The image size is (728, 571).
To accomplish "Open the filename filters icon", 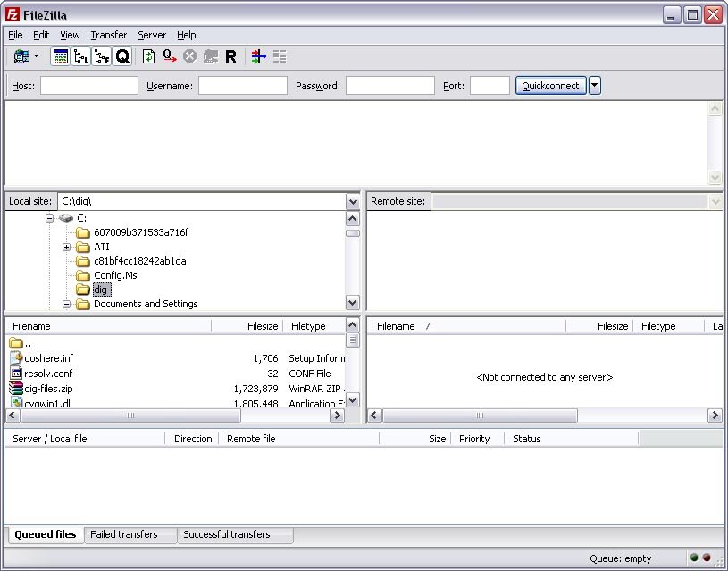I will [x=259, y=56].
